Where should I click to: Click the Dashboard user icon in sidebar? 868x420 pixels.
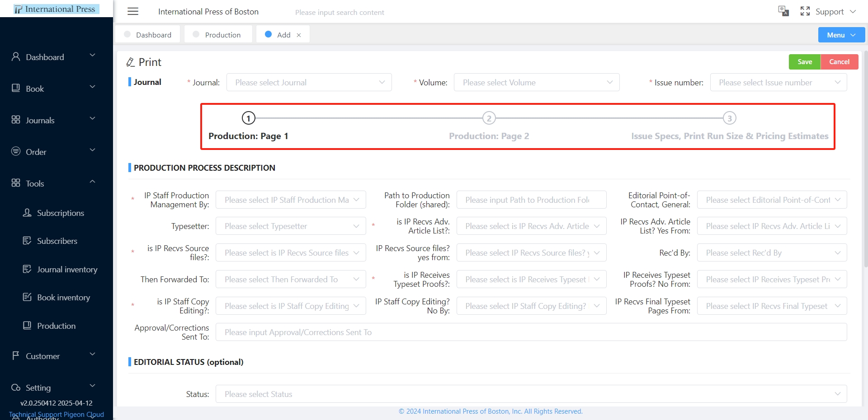tap(16, 56)
